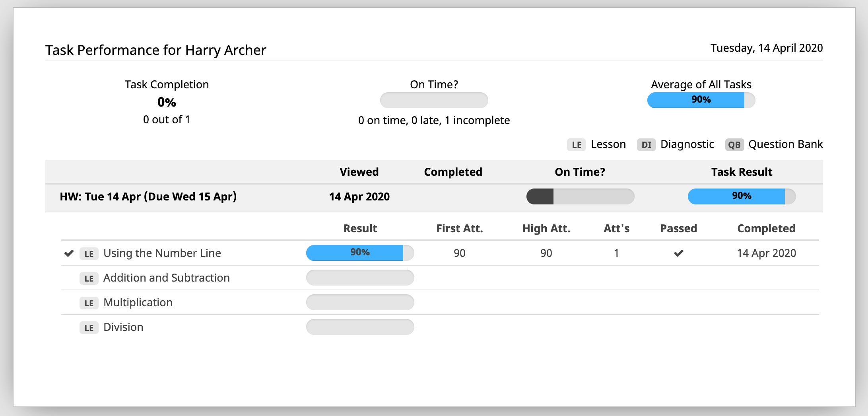Viewport: 868px width, 416px height.
Task: Open the Using the Number Line lesson
Action: point(162,253)
